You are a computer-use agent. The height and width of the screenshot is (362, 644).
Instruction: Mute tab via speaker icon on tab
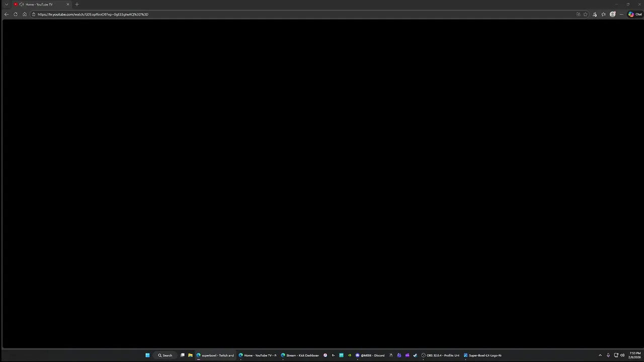click(22, 5)
